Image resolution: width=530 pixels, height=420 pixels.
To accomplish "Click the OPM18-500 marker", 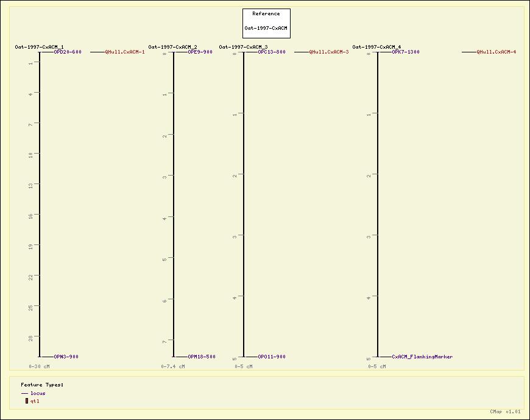I will 201,357.
